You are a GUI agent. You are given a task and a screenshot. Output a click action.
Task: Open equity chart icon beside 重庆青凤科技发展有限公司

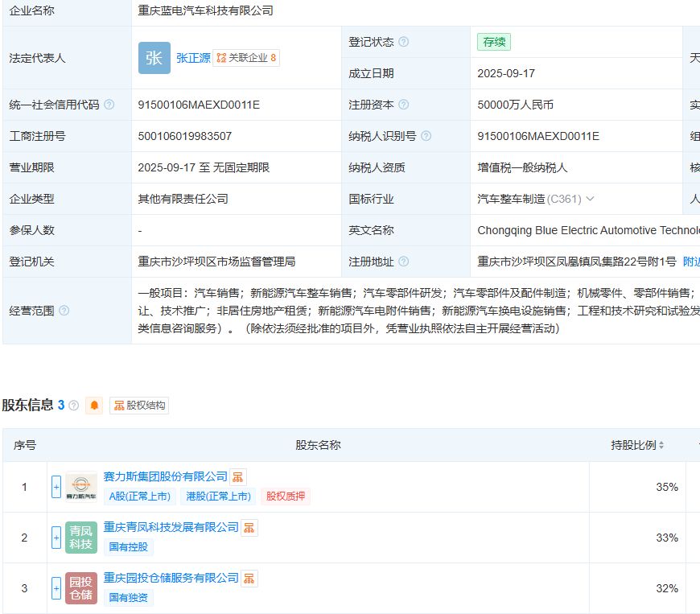249,528
